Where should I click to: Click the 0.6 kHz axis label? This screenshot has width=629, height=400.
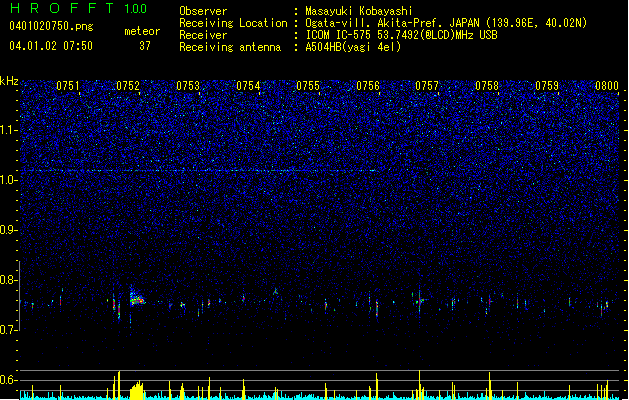9,380
